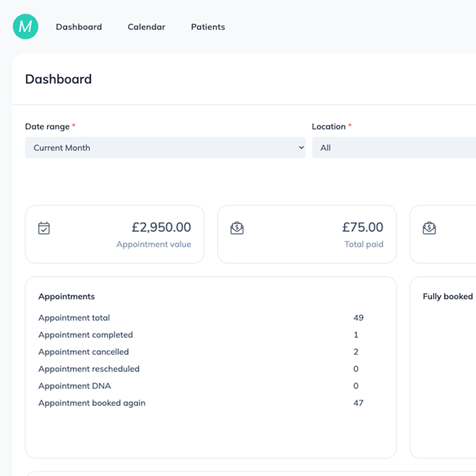The height and width of the screenshot is (476, 476).
Task: Go to the Calendar navigation item
Action: [x=146, y=27]
